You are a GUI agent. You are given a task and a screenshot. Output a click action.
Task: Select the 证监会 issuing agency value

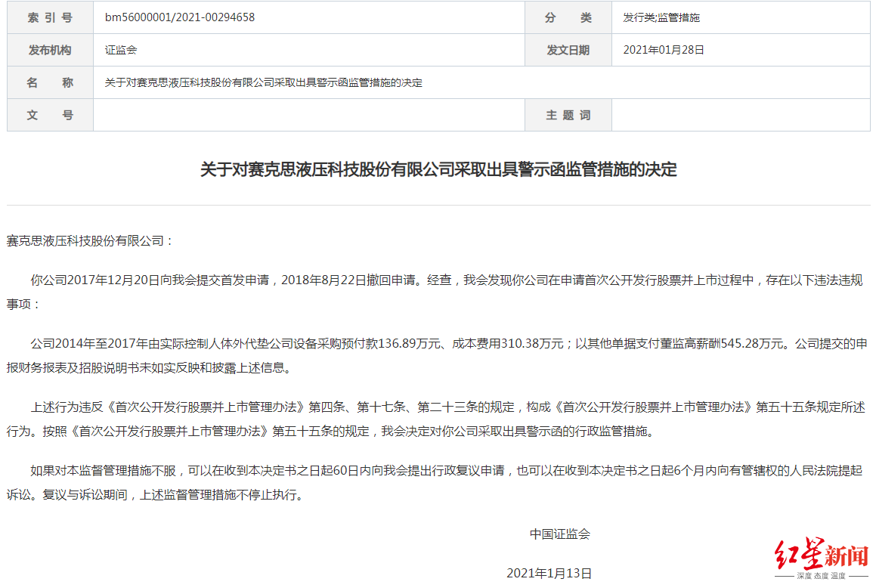click(x=121, y=50)
